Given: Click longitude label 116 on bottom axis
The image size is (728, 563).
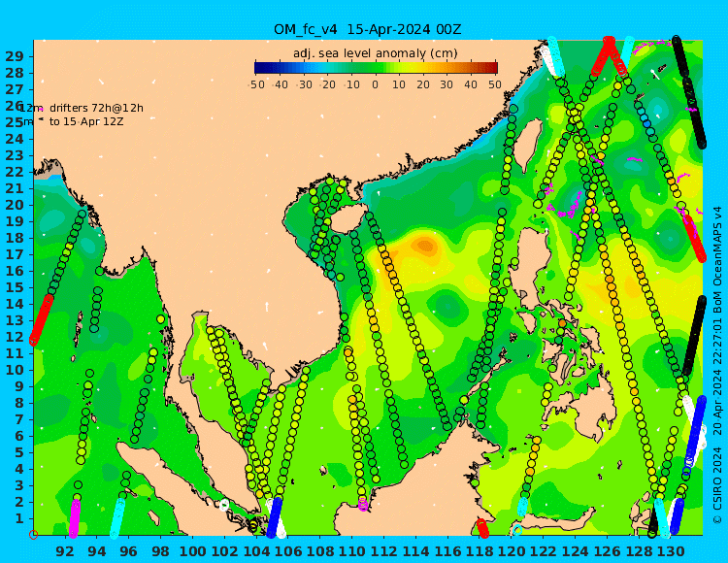Looking at the screenshot, I should tap(447, 551).
